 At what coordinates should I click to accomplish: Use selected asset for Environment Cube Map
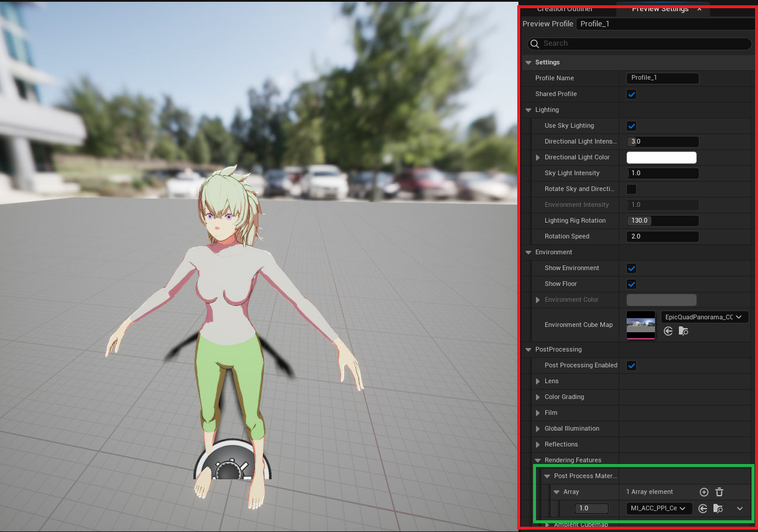pos(668,331)
